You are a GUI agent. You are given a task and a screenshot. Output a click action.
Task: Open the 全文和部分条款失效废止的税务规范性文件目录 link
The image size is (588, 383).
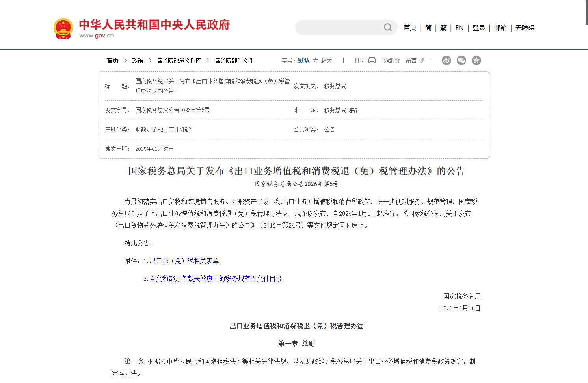pyautogui.click(x=216, y=278)
